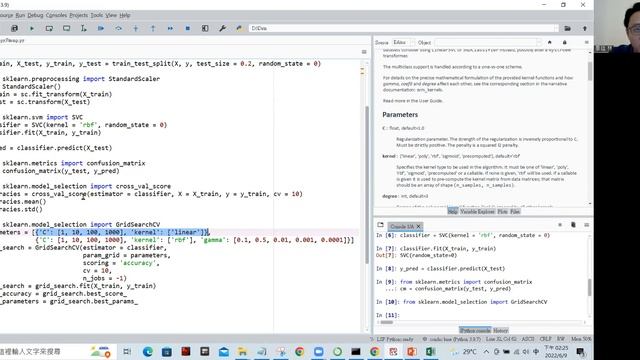The height and width of the screenshot is (360, 640).
Task: Go to the Help pane home
Action: (549, 42)
